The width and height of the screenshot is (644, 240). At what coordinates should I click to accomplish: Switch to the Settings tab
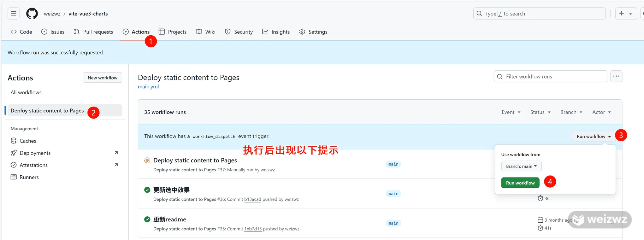(x=313, y=32)
